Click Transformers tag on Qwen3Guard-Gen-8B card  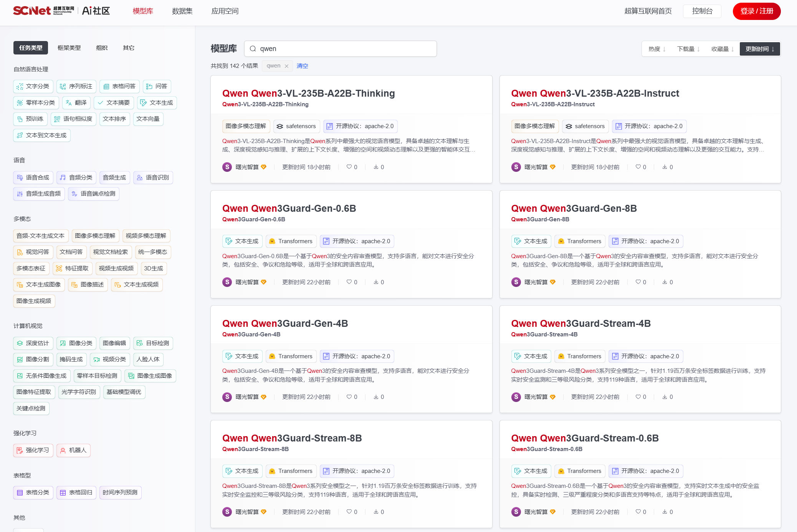[x=580, y=241]
